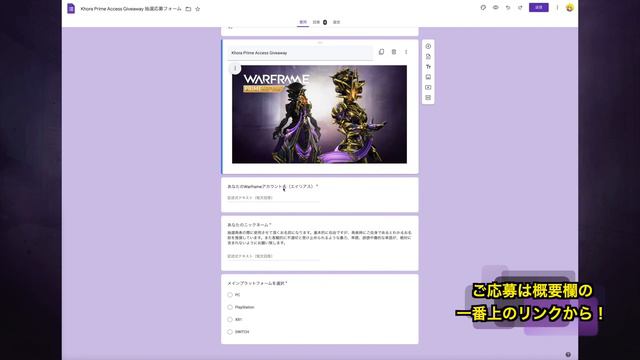Screen dimensions: 640x360
Task: Star the Khora Prime Access Giveaway form
Action: click(x=198, y=9)
